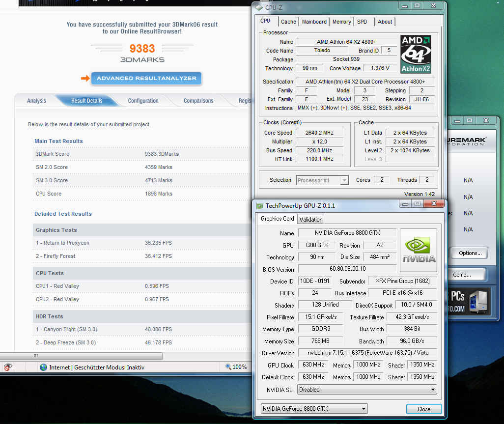The height and width of the screenshot is (424, 504).
Task: Open the Cache tab in CPU-Z
Action: pos(288,22)
